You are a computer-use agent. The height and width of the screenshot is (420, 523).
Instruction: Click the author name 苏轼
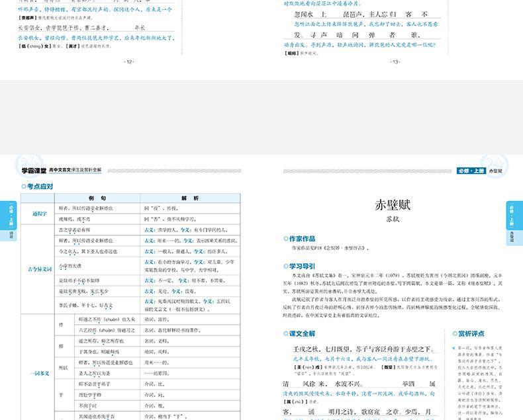click(x=393, y=220)
